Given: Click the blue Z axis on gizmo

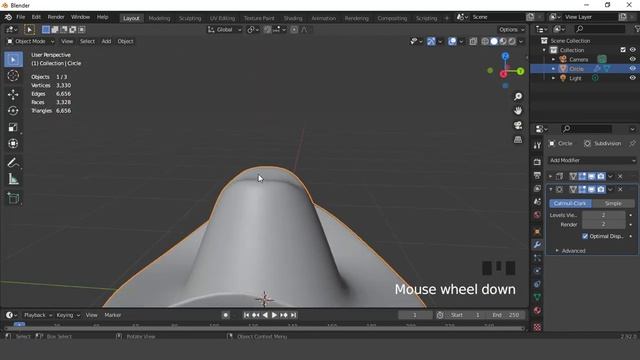Looking at the screenshot, I should click(x=505, y=56).
